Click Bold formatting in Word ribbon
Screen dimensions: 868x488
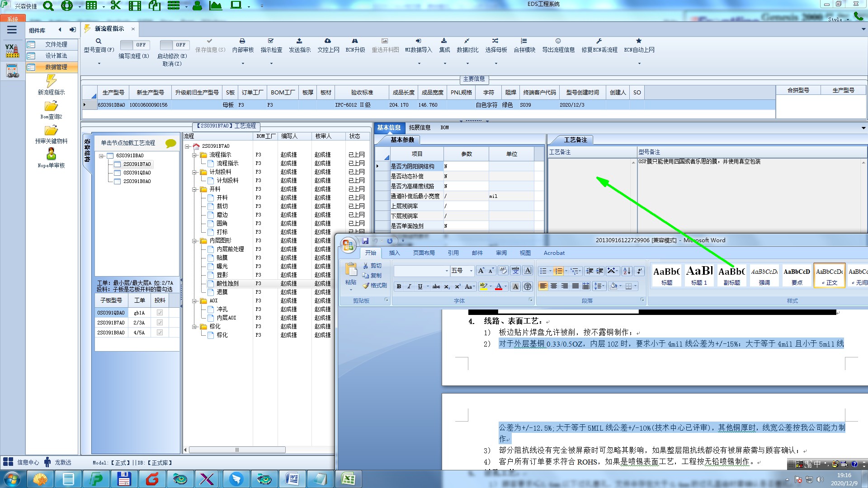[x=399, y=286]
